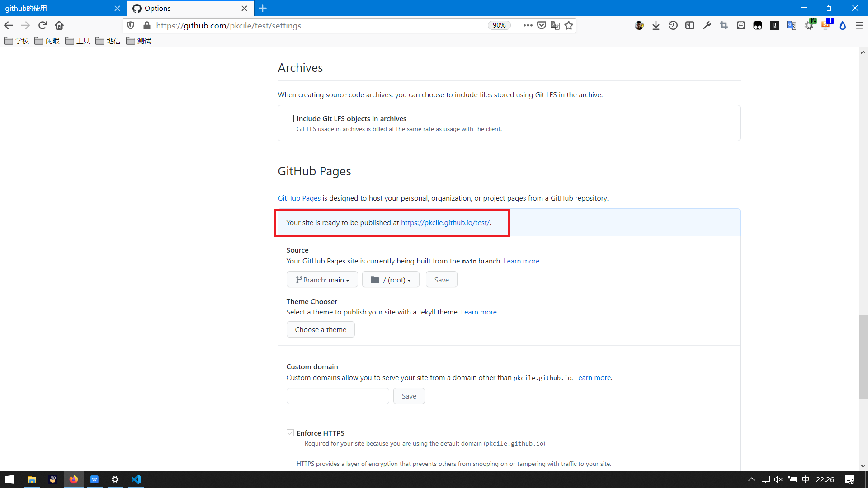Image resolution: width=868 pixels, height=488 pixels.
Task: Bookmark this page with the star
Action: click(x=569, y=26)
